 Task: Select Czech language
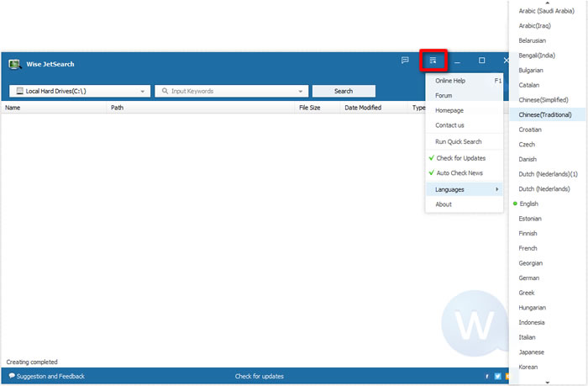[x=548, y=144]
